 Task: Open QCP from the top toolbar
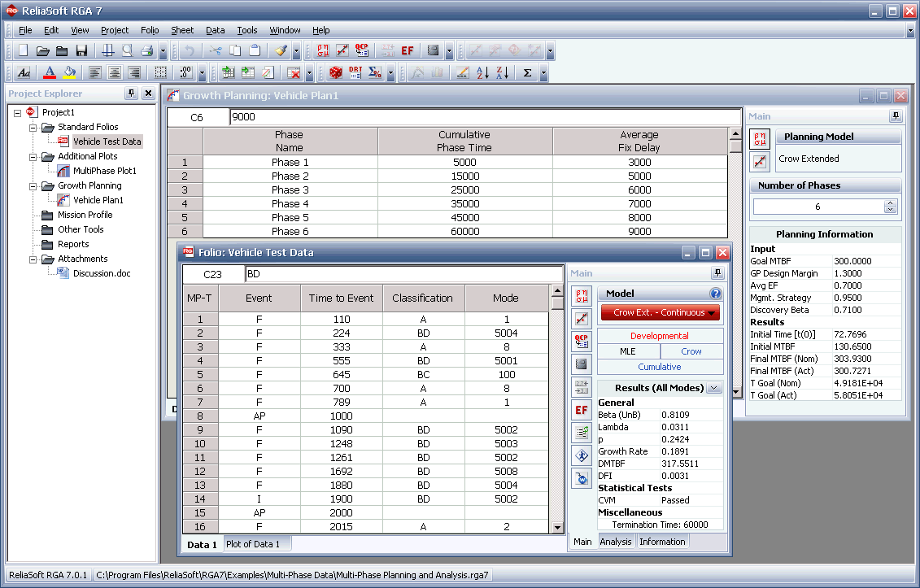coord(361,50)
